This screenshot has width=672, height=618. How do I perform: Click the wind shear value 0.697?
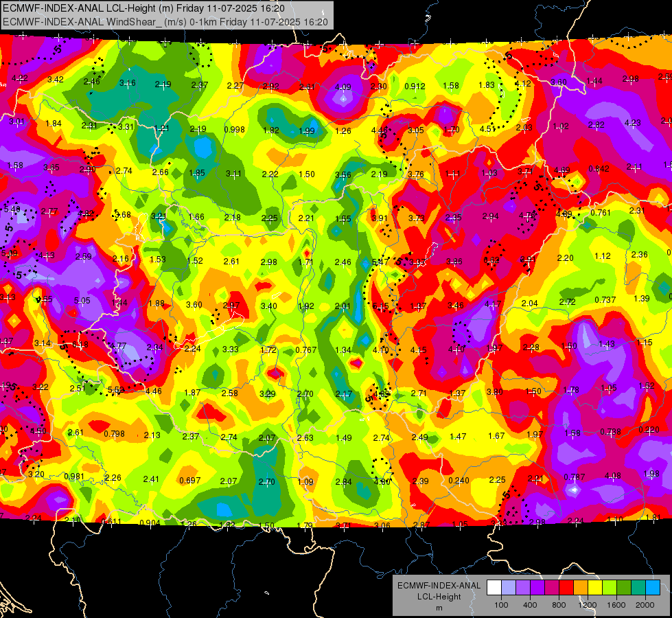click(190, 481)
